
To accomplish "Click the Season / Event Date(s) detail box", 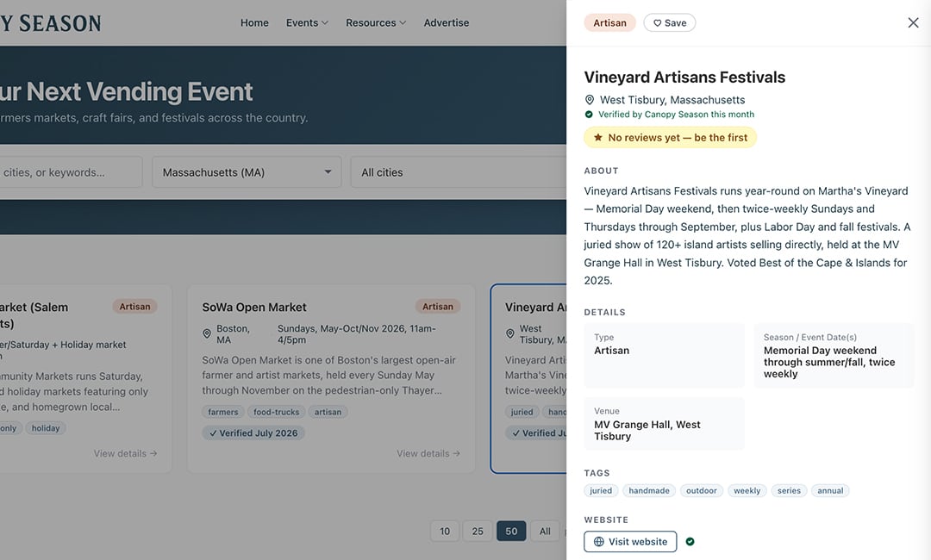I will coord(834,355).
